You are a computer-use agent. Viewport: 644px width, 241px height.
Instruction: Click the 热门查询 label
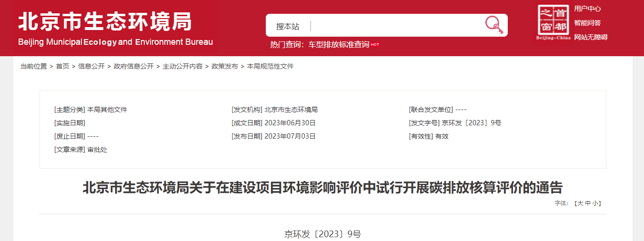287,44
